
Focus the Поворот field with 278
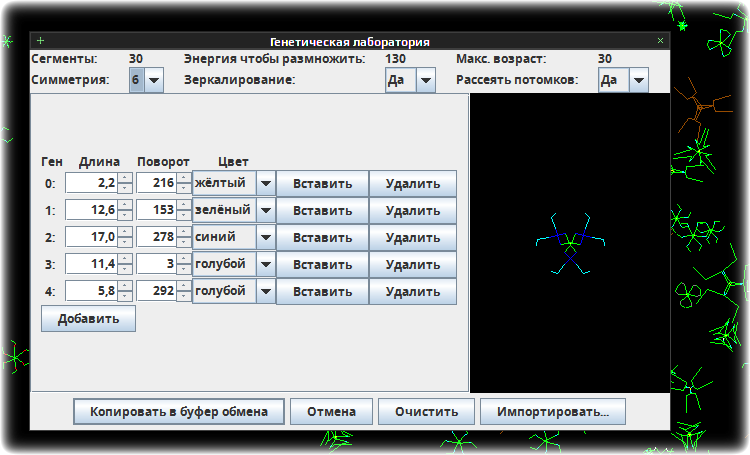click(157, 237)
